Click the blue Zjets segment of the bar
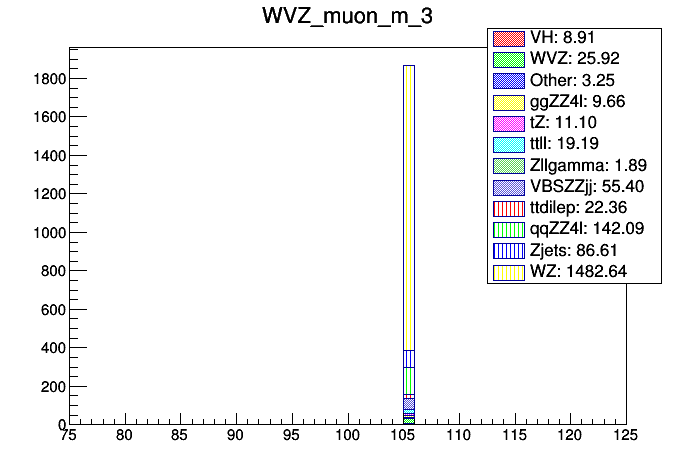 [x=408, y=358]
